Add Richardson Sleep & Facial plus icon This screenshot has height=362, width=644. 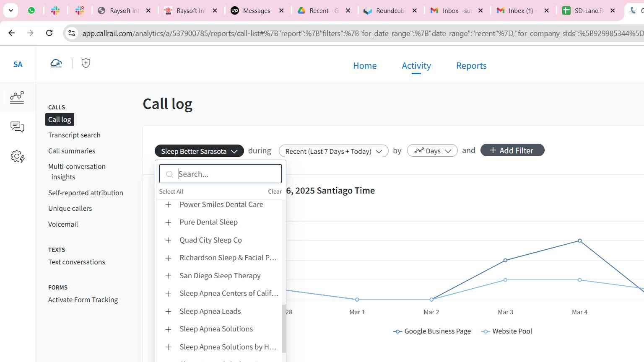pos(168,258)
